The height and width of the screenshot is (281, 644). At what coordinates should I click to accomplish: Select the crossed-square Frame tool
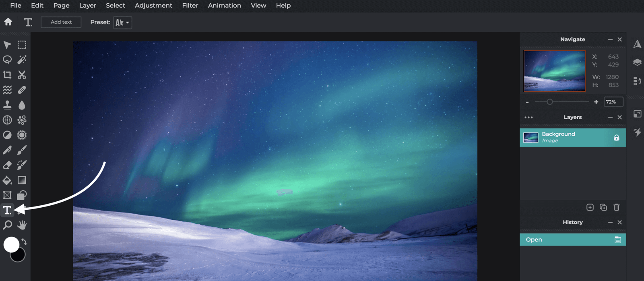click(7, 195)
